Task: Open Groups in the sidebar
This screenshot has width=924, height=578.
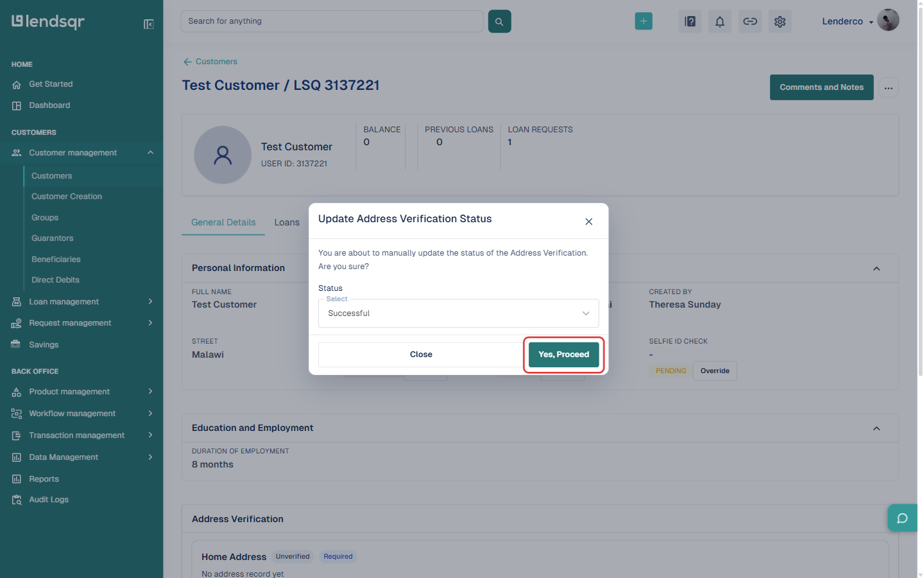Action: (45, 218)
